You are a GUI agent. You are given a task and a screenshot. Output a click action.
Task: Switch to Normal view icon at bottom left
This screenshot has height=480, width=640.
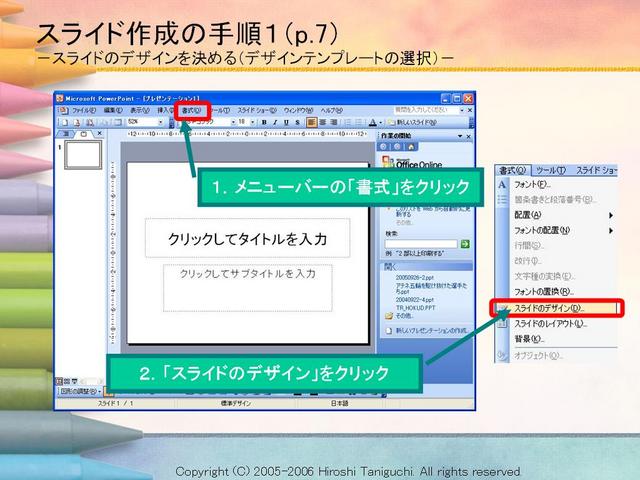click(59, 381)
